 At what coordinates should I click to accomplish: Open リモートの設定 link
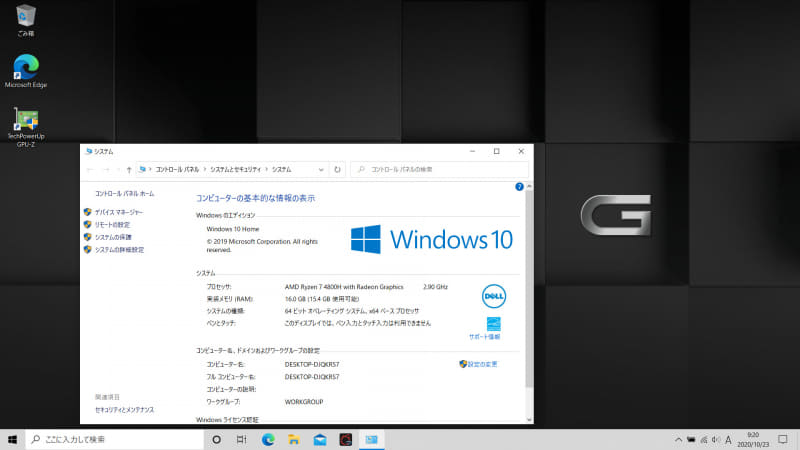(112, 225)
